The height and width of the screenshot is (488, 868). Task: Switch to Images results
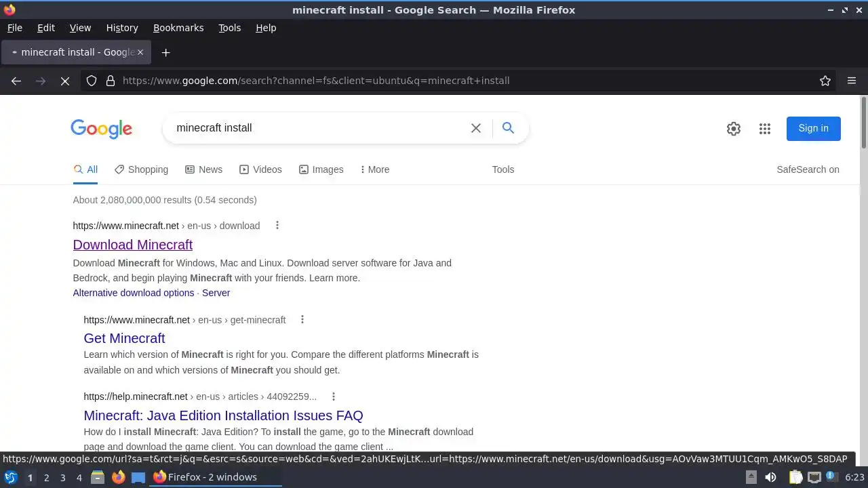(x=321, y=169)
